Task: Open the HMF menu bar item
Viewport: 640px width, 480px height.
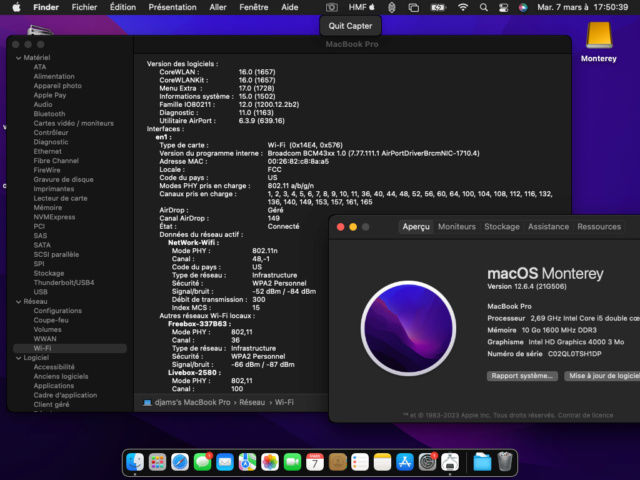Action: tap(361, 7)
